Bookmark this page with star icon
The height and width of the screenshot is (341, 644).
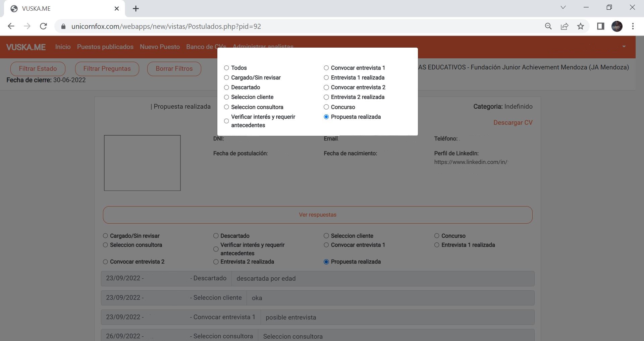(x=581, y=26)
